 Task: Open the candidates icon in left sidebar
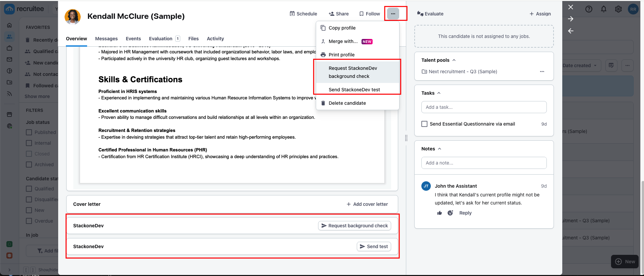tap(9, 37)
